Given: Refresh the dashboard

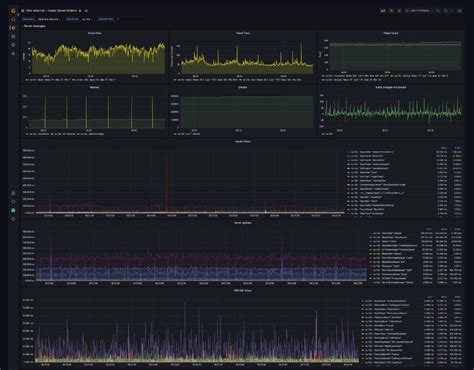Looking at the screenshot, I should point(446,11).
